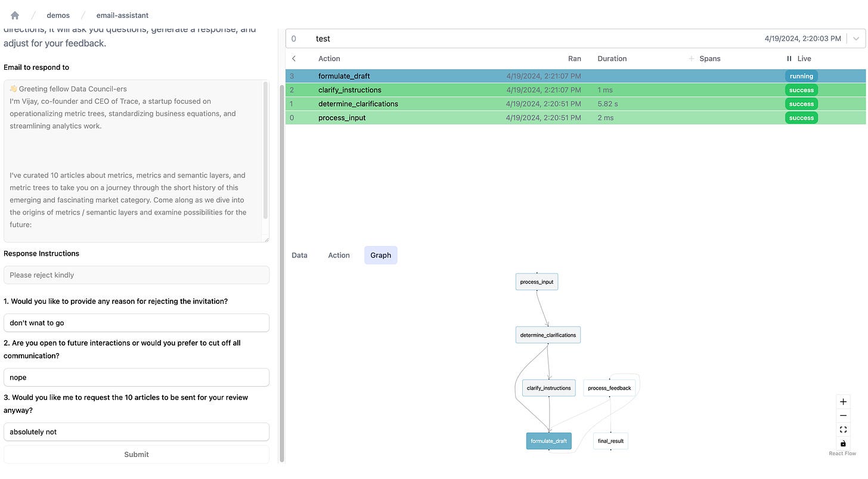Click the React Flow attribution link
Screen dimensions: 868x479
pyautogui.click(x=842, y=453)
